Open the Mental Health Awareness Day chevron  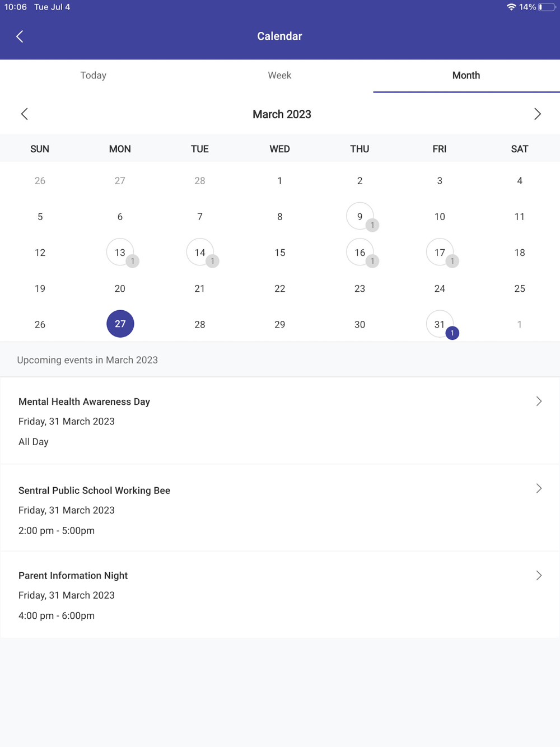(x=539, y=401)
